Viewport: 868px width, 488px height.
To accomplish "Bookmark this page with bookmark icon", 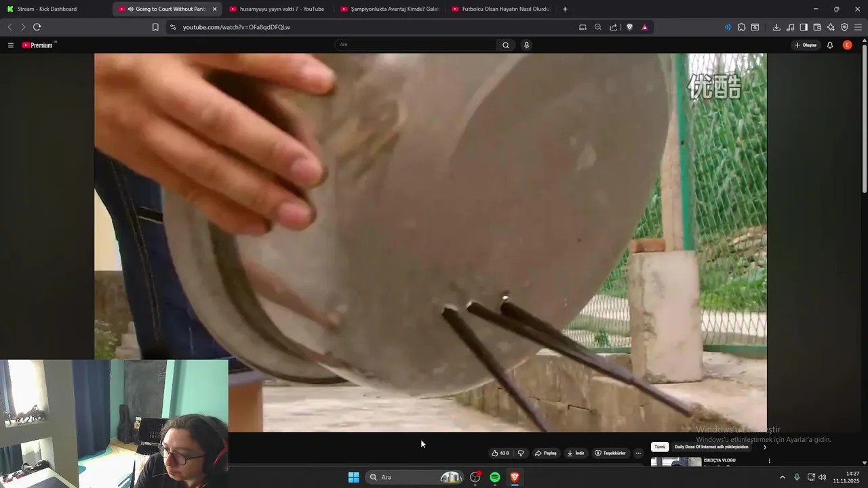I will point(155,27).
